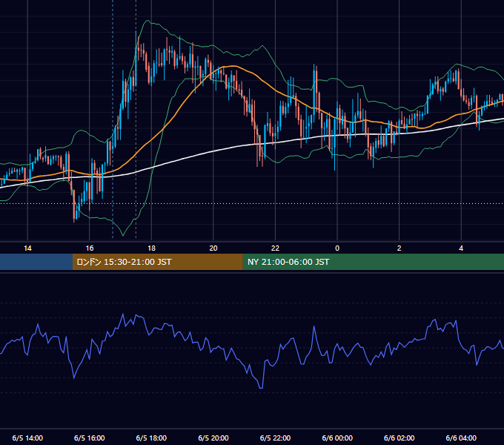504x445 pixels.
Task: Click the ロンドン 15:30-21:00 JST session bar
Action: tap(157, 262)
